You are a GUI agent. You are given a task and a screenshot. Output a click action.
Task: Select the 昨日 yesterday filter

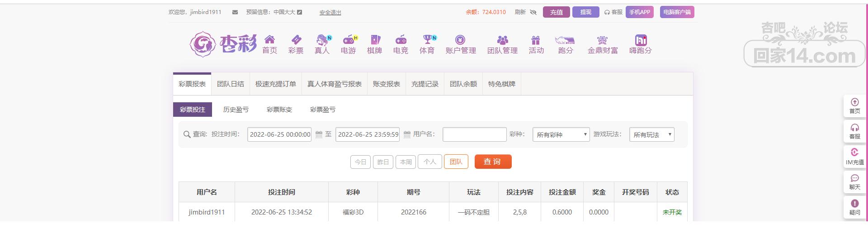[383, 162]
